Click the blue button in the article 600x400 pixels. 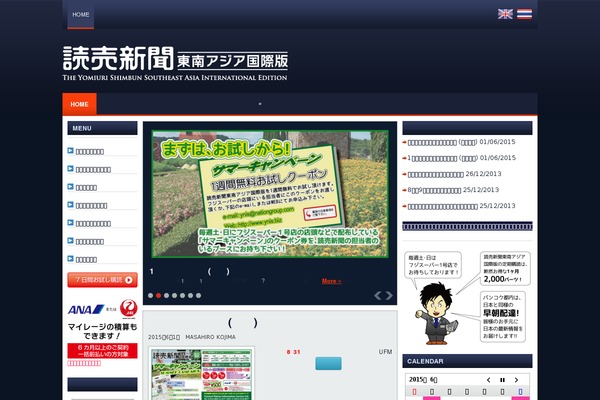(328, 363)
